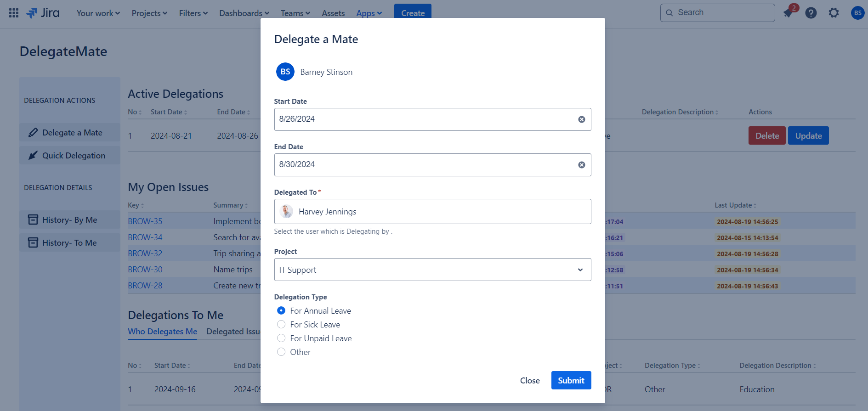Image resolution: width=868 pixels, height=411 pixels.
Task: Click last update 2024-08-15 14:13:54
Action: 748,238
